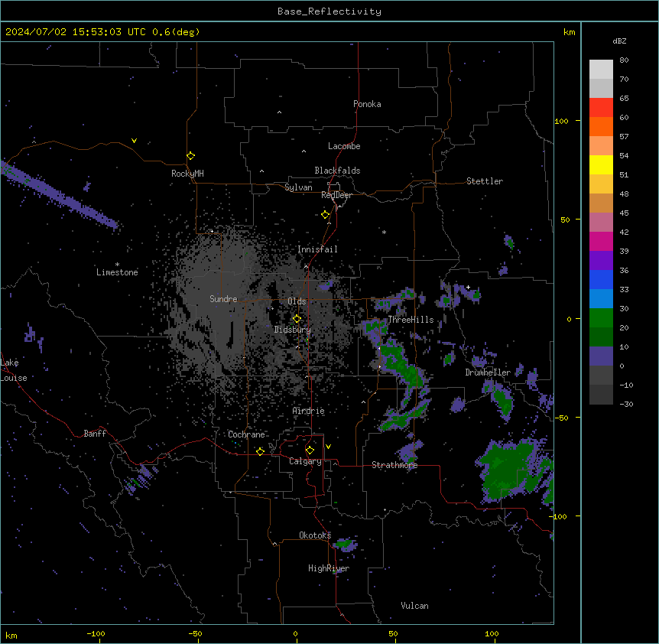The width and height of the screenshot is (659, 644).
Task: Click the Airdrie city label
Action: pyautogui.click(x=309, y=411)
